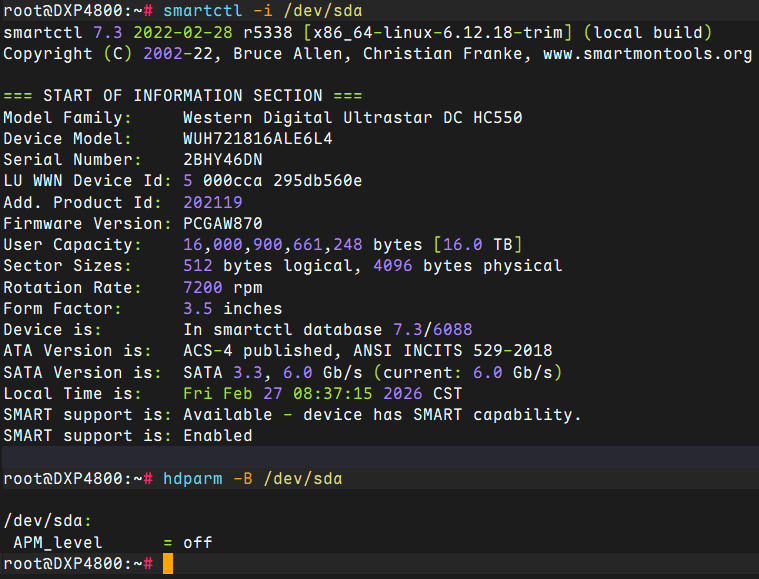This screenshot has width=759, height=579.
Task: Click the '(local build)' text
Action: point(648,32)
